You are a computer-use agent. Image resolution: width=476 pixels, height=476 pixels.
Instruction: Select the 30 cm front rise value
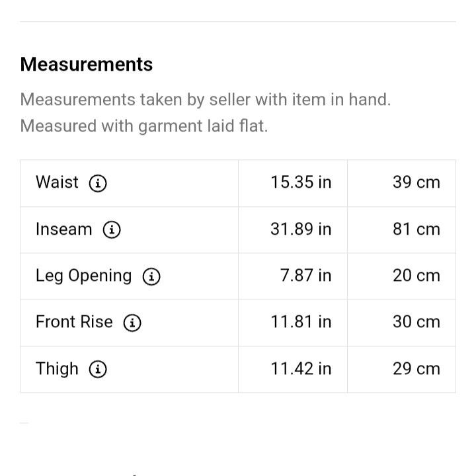coord(416,322)
